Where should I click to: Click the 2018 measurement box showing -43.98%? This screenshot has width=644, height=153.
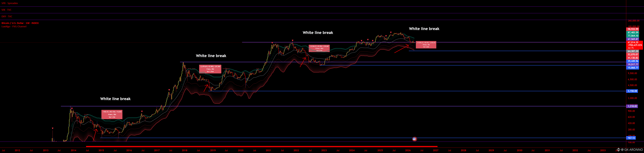tap(210, 69)
